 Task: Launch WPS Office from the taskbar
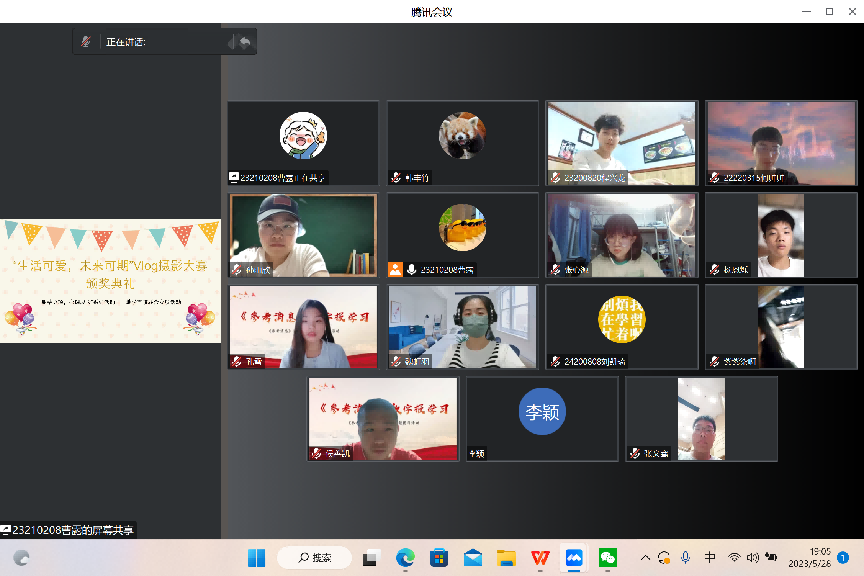[540, 557]
